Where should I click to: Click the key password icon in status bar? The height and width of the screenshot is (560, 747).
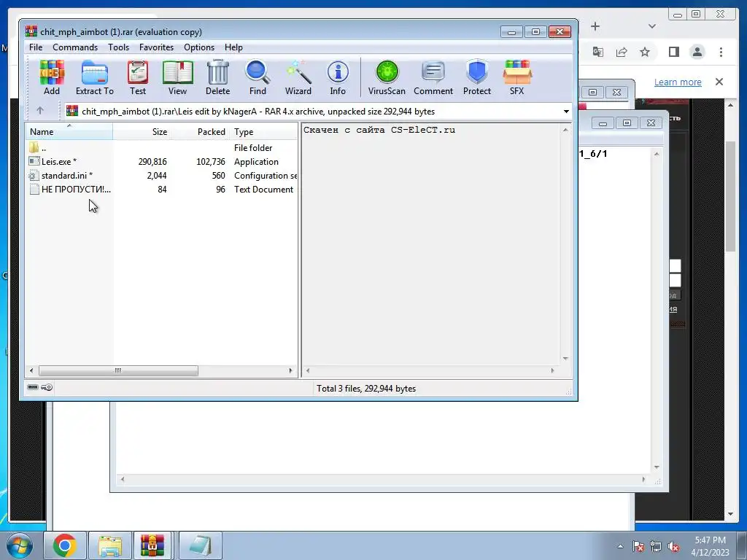pos(47,387)
